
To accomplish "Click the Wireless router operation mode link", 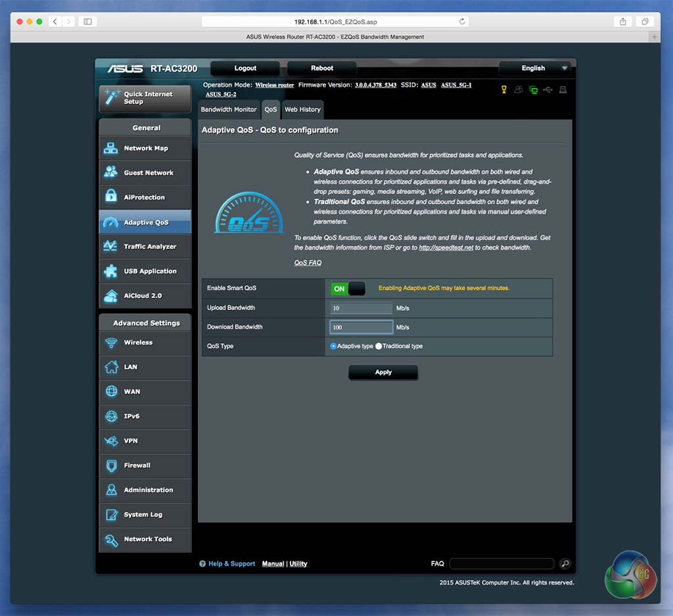I will 274,85.
